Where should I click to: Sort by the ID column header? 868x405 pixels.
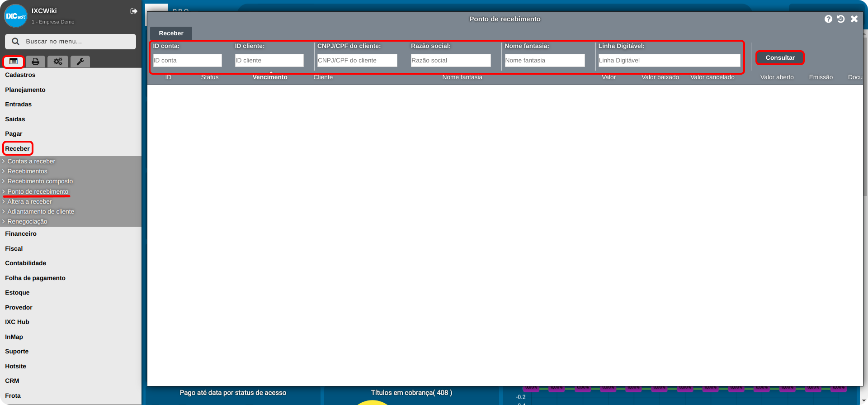pyautogui.click(x=168, y=77)
